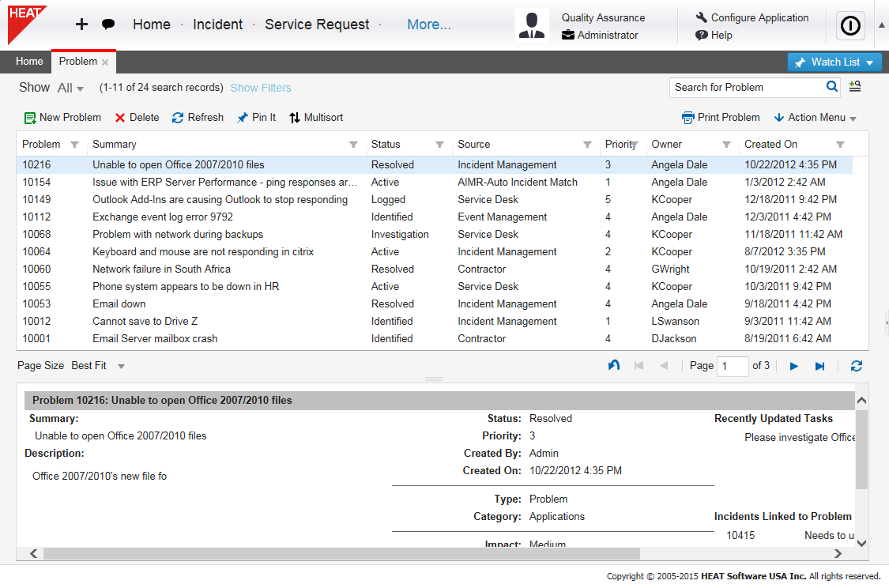Viewport: 889px width, 588px height.
Task: Run the problem search with the magnifier icon
Action: [x=832, y=87]
